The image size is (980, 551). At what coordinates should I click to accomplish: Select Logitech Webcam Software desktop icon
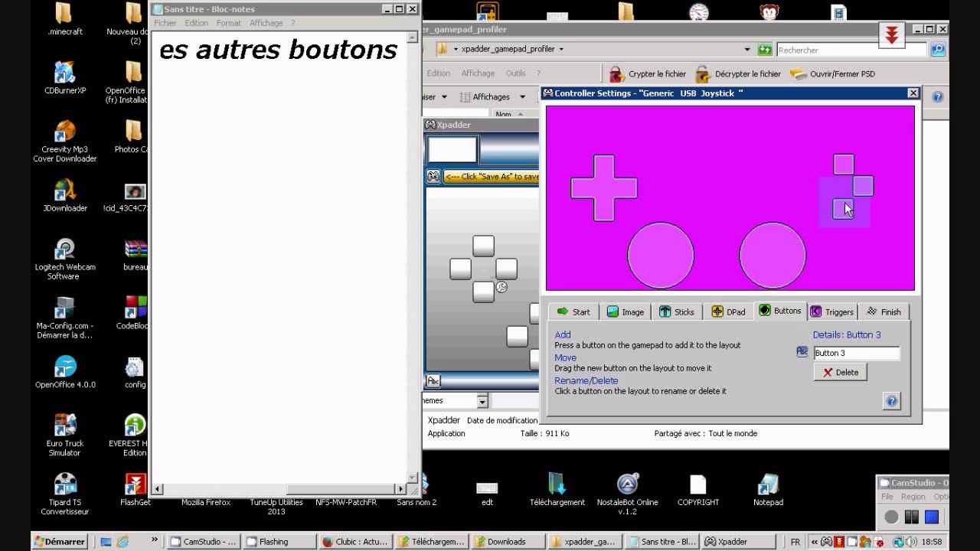(65, 259)
